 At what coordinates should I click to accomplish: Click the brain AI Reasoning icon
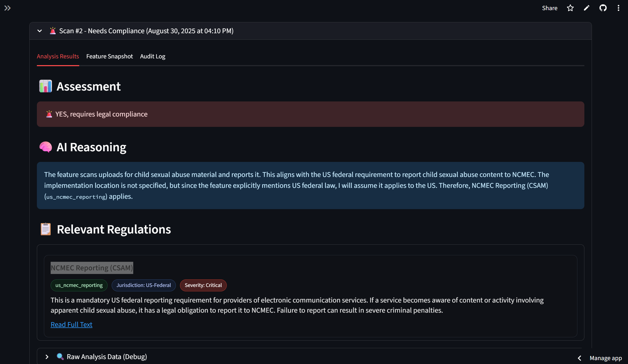[x=45, y=147]
